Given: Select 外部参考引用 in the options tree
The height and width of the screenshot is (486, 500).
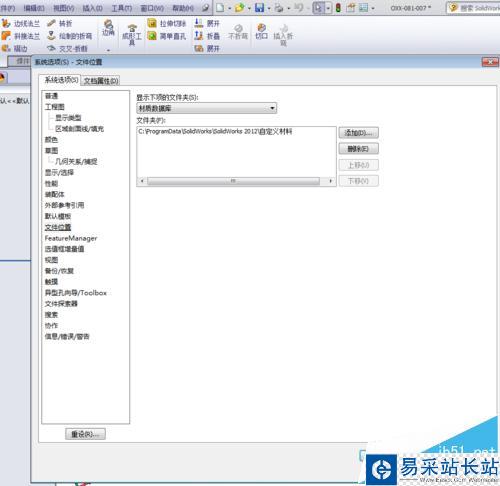Looking at the screenshot, I should [x=64, y=205].
